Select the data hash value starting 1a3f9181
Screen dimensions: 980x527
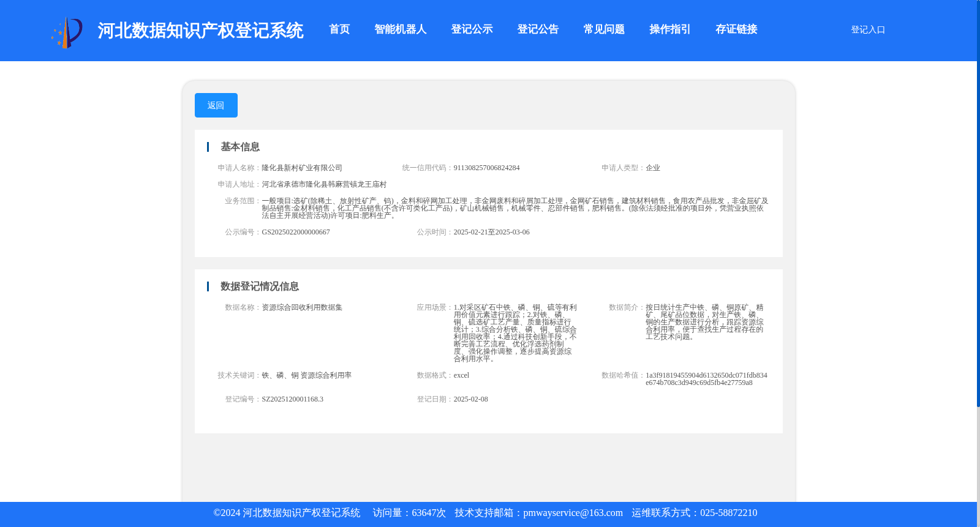pos(706,379)
